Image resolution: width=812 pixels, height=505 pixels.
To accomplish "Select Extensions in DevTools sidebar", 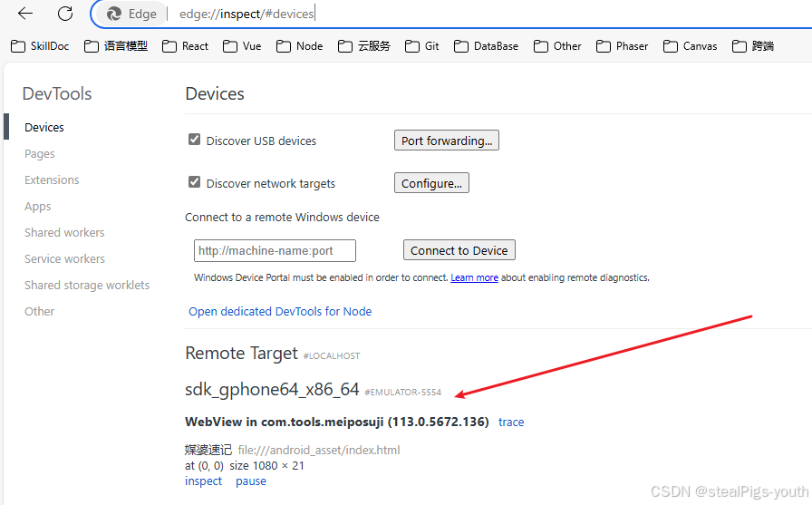I will [52, 180].
